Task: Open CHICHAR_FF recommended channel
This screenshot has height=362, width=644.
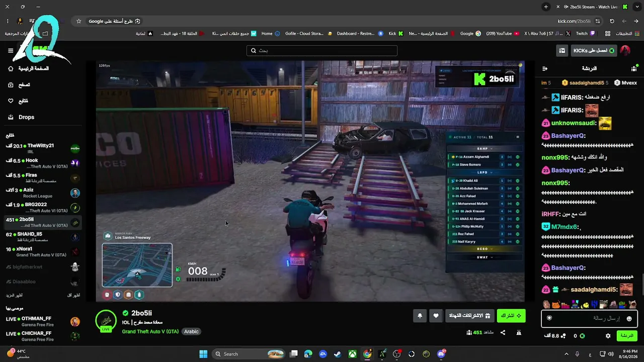Action: (x=43, y=336)
